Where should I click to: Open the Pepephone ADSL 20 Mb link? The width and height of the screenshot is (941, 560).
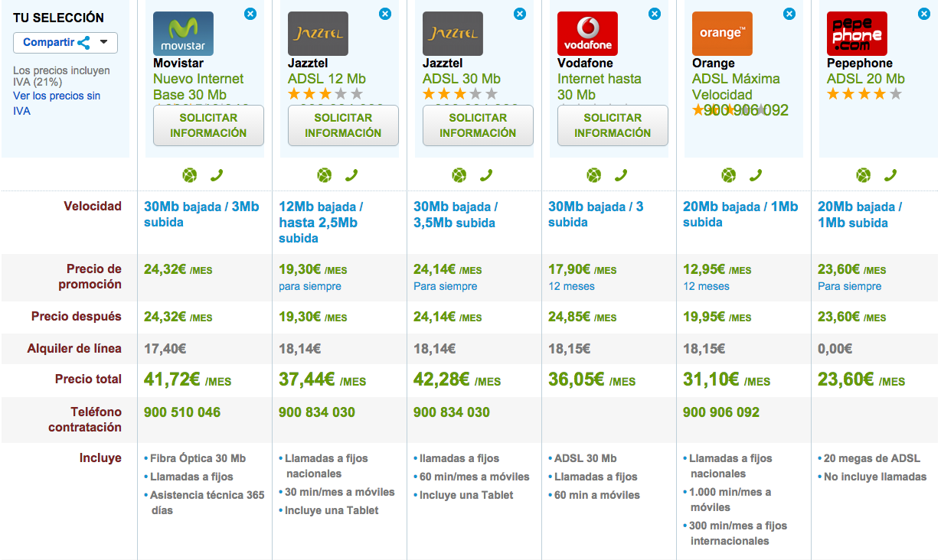point(865,79)
